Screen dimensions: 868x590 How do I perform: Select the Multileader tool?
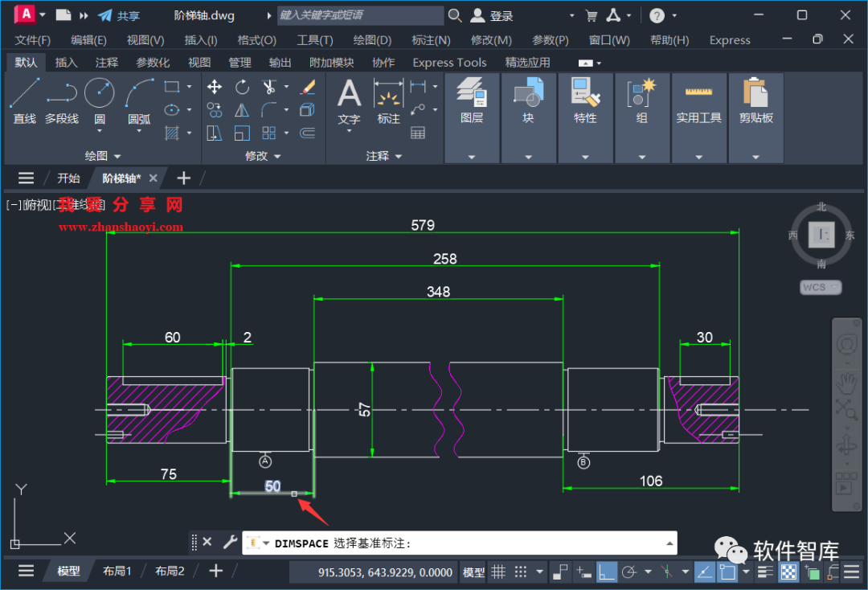pos(419,109)
